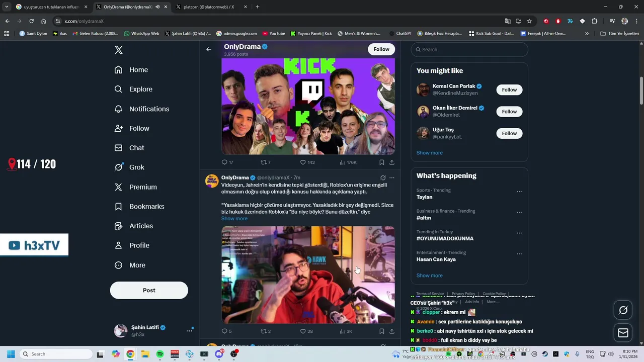Click the X logo in the sidebar
This screenshot has height=362, width=644.
coord(118,50)
